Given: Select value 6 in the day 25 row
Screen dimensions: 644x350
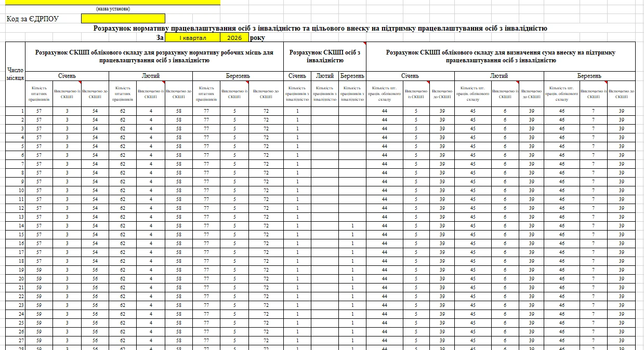Looking at the screenshot, I should [505, 323].
